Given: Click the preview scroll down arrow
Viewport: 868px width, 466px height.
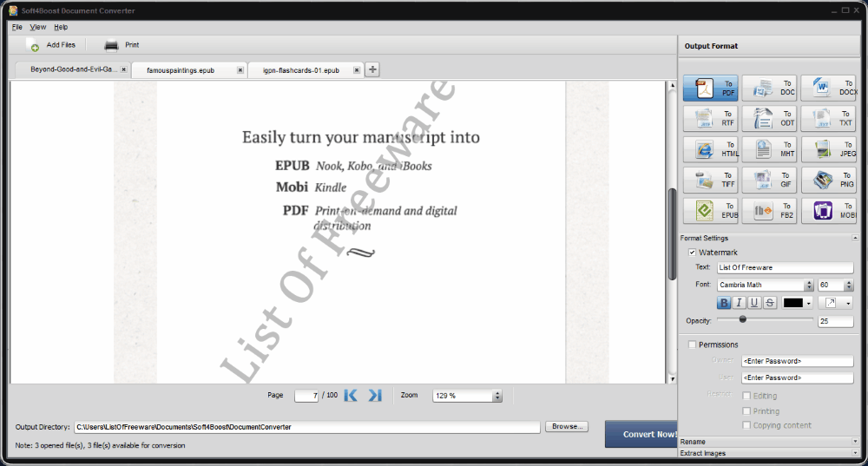Looking at the screenshot, I should 672,379.
